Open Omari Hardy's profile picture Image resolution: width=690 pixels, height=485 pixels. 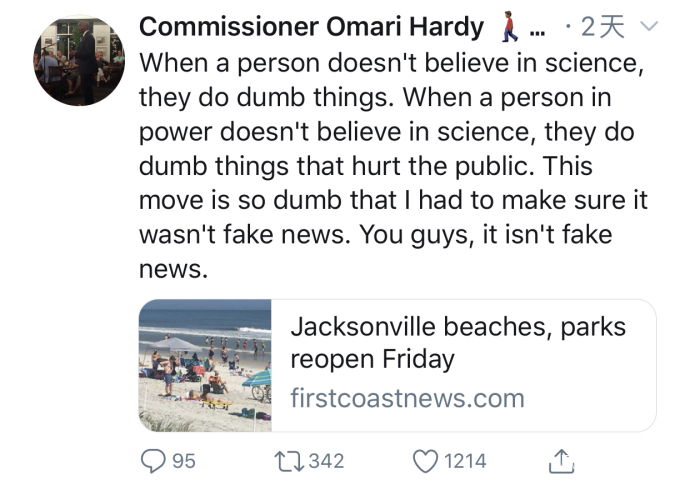click(x=79, y=61)
